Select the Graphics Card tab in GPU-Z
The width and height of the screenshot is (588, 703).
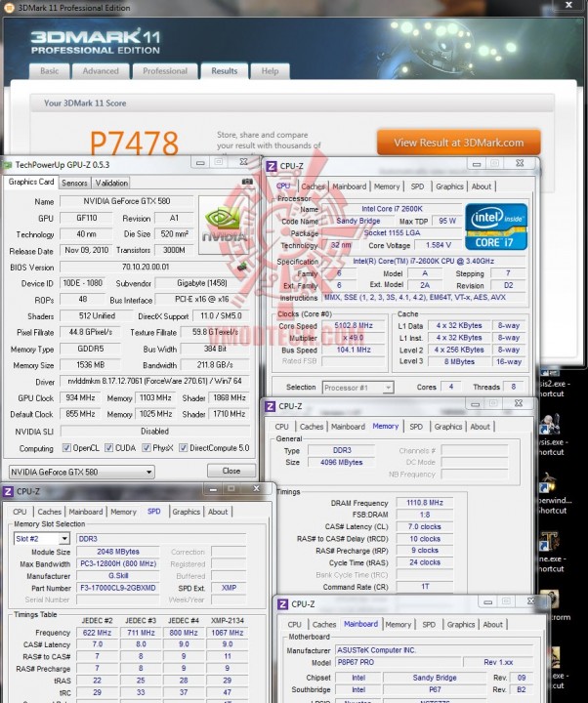point(31,182)
